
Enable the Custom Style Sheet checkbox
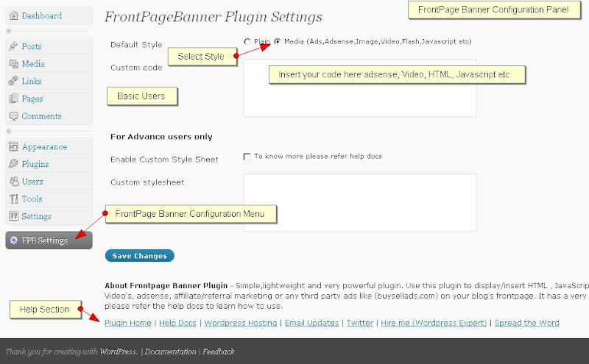pyautogui.click(x=247, y=157)
